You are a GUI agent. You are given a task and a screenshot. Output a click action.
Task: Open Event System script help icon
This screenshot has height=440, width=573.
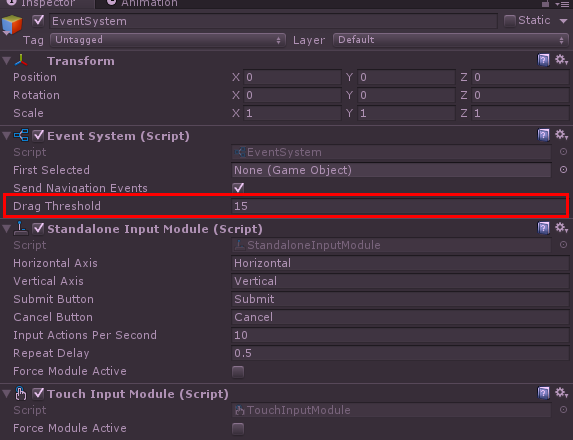coord(543,135)
